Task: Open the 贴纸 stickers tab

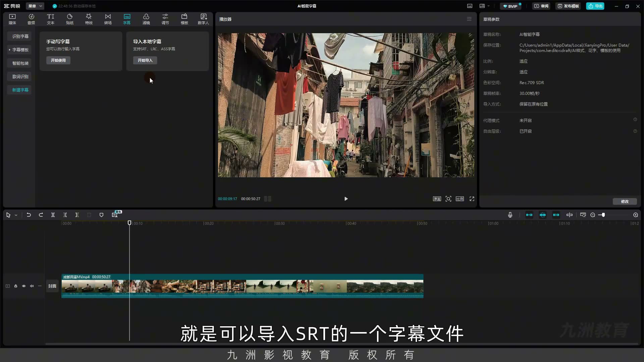Action: tap(70, 19)
